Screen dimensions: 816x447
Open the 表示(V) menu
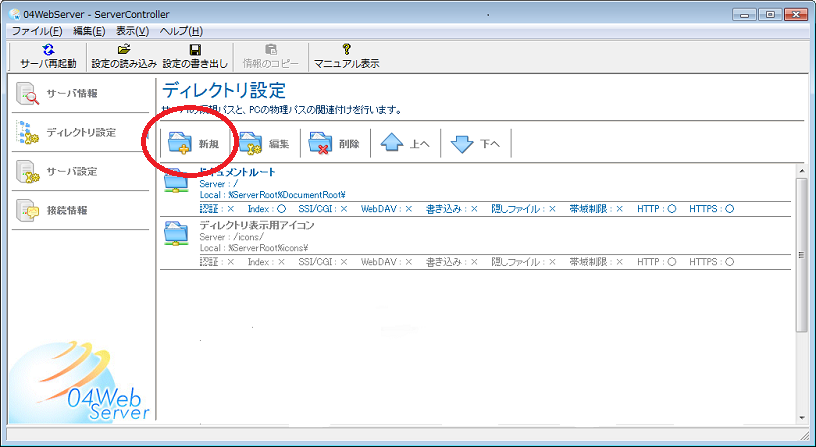click(x=132, y=31)
